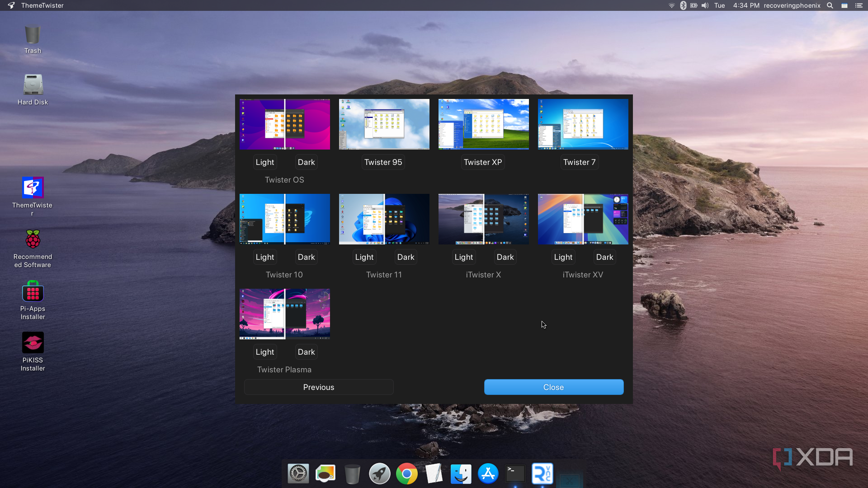
Task: Click the Spotlight search icon in menu bar
Action: click(830, 5)
